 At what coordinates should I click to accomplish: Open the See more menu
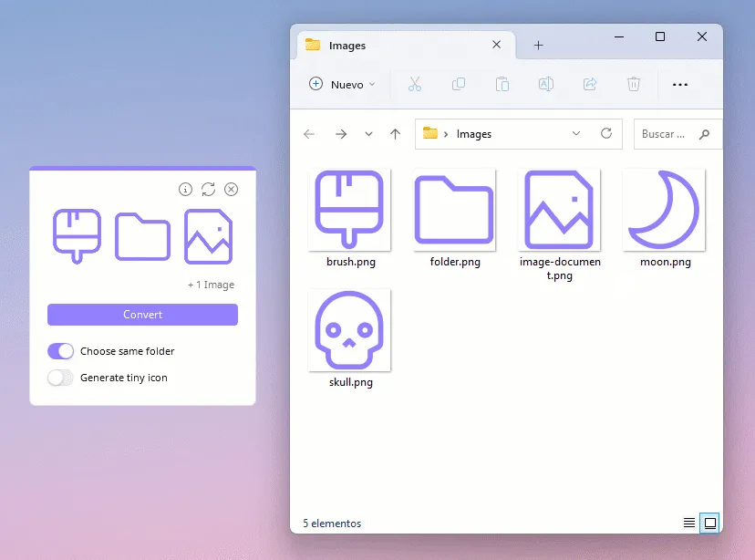pos(680,84)
